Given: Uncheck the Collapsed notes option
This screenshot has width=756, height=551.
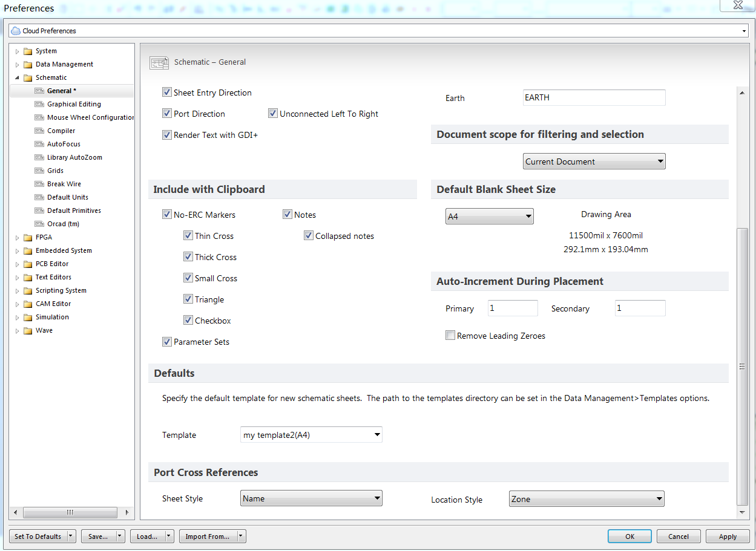Looking at the screenshot, I should [309, 236].
